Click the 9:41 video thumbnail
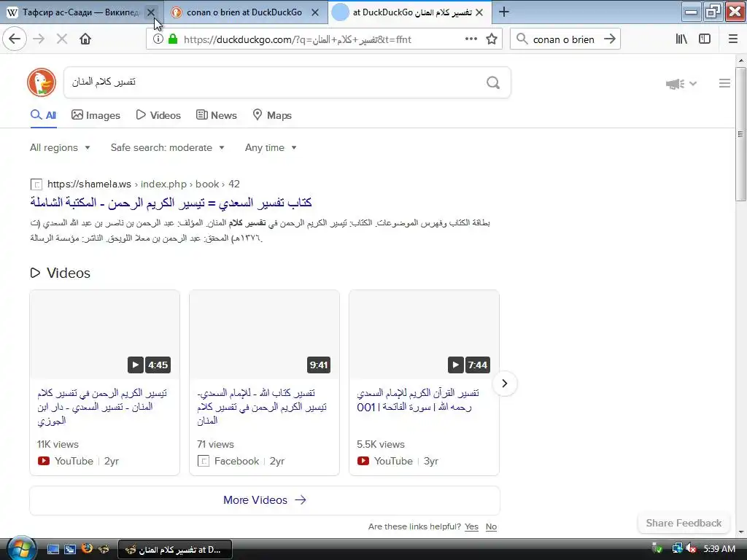This screenshot has height=560, width=747. tap(264, 334)
